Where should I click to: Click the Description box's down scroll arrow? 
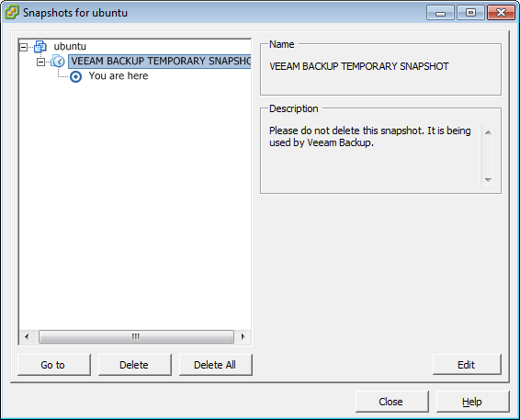point(488,180)
